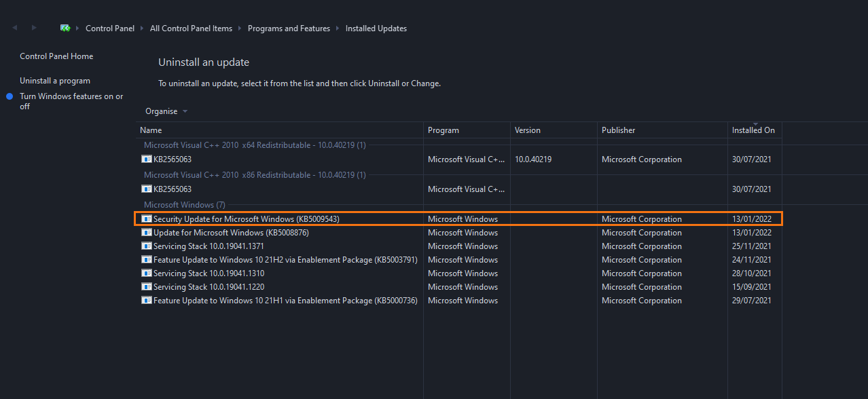868x399 pixels.
Task: Click the 29/07/2021 install date
Action: click(752, 301)
